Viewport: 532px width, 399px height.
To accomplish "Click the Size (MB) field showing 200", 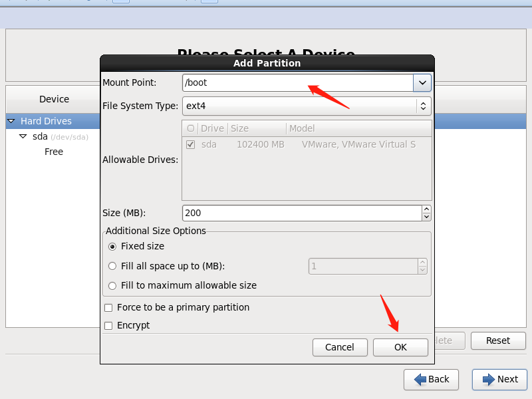I will 302,213.
